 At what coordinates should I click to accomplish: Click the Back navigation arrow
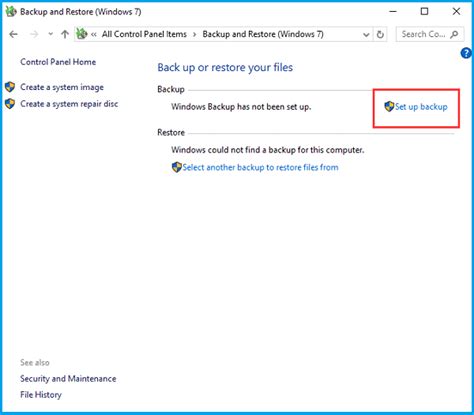(x=13, y=34)
